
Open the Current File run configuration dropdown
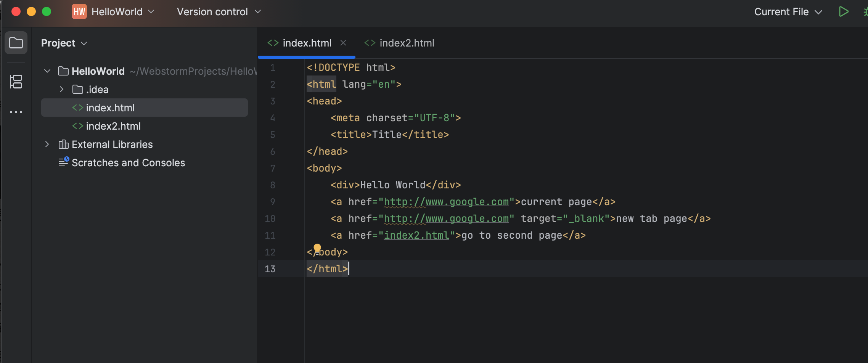tap(788, 11)
